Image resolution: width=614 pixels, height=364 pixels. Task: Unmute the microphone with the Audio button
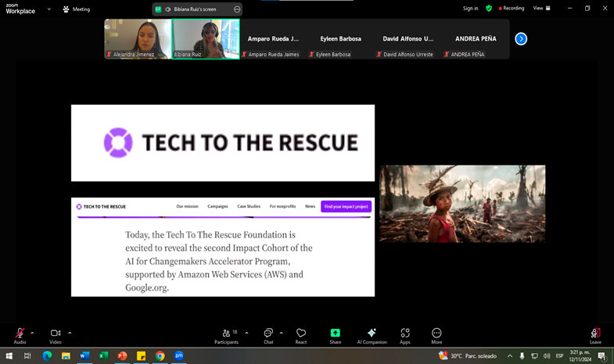pos(20,334)
